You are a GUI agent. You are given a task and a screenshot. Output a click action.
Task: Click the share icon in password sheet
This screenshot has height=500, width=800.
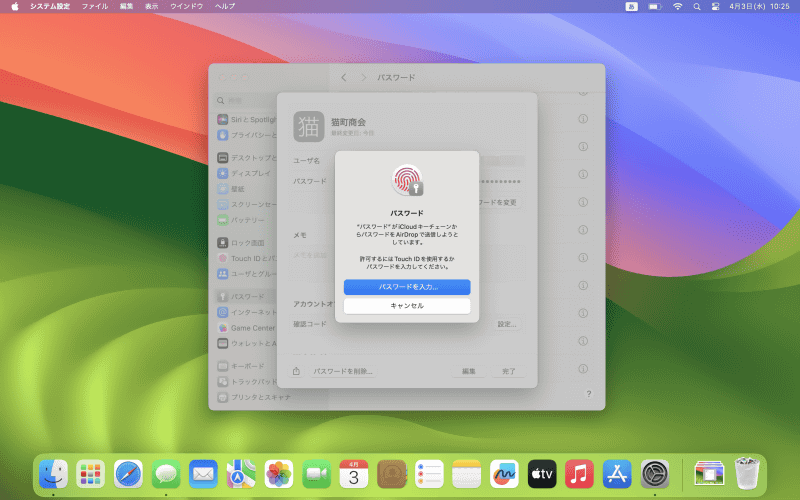[296, 371]
